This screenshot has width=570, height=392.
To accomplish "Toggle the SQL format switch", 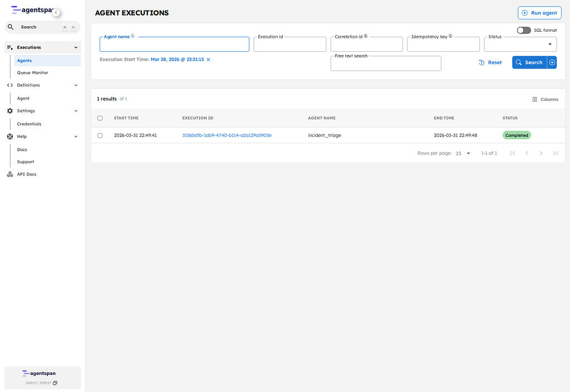I will click(x=523, y=30).
